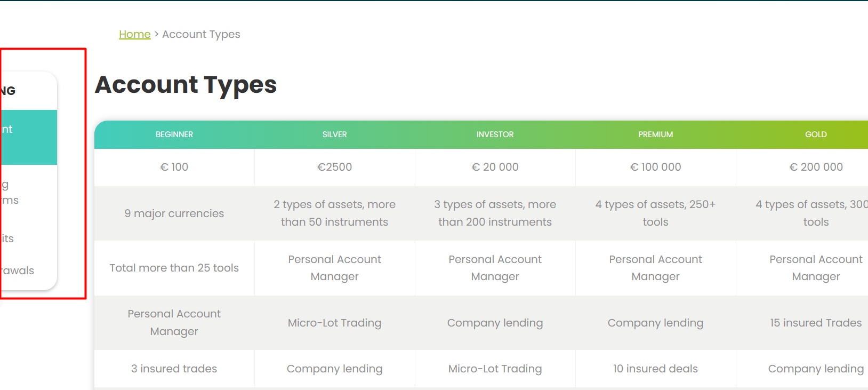
Task: Open the Withdrawals sidebar link ending in 'rawals'
Action: click(17, 270)
